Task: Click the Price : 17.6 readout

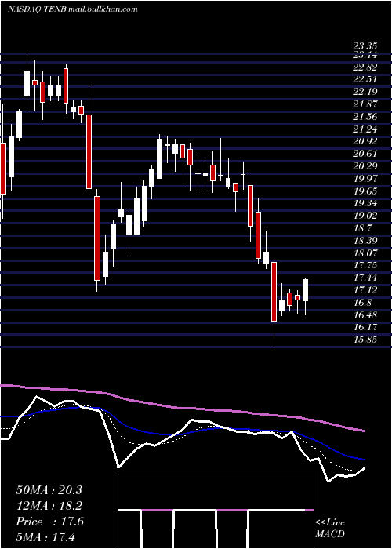Action: pyautogui.click(x=49, y=522)
